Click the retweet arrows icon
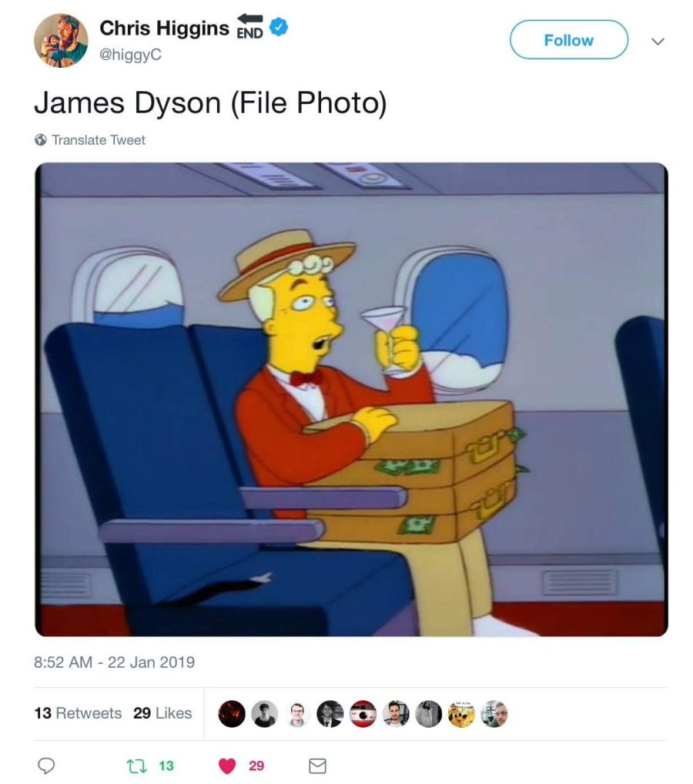This screenshot has height=784, width=693. (x=134, y=766)
